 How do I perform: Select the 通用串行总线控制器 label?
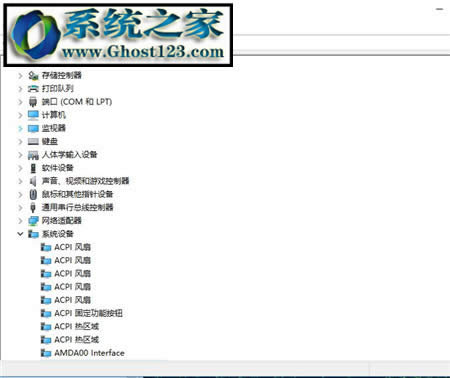(77, 208)
